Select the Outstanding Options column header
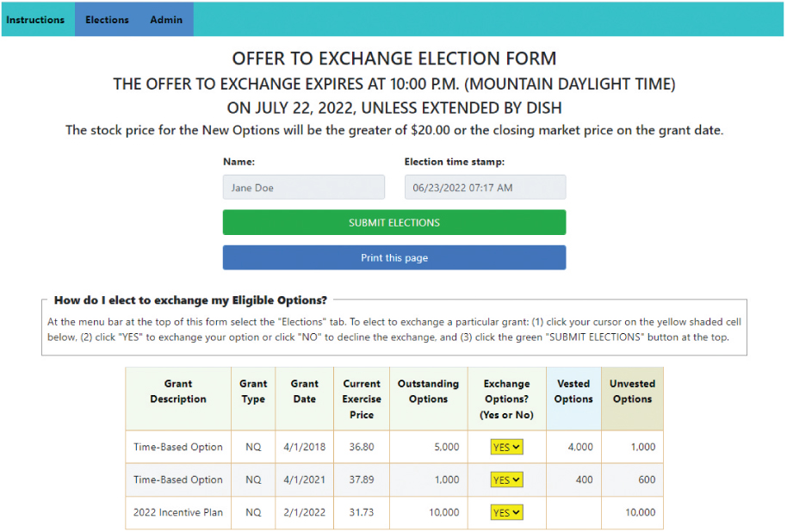The image size is (787, 532). coord(428,392)
